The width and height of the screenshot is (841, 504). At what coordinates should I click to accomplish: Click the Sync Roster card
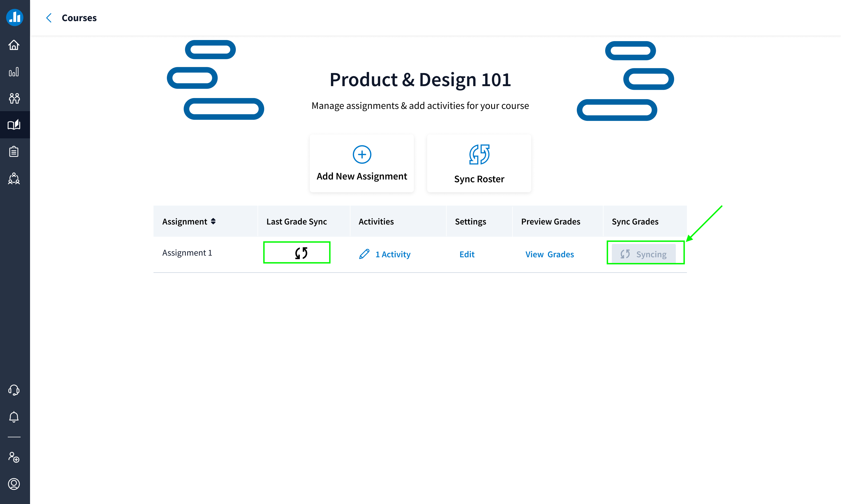(479, 163)
